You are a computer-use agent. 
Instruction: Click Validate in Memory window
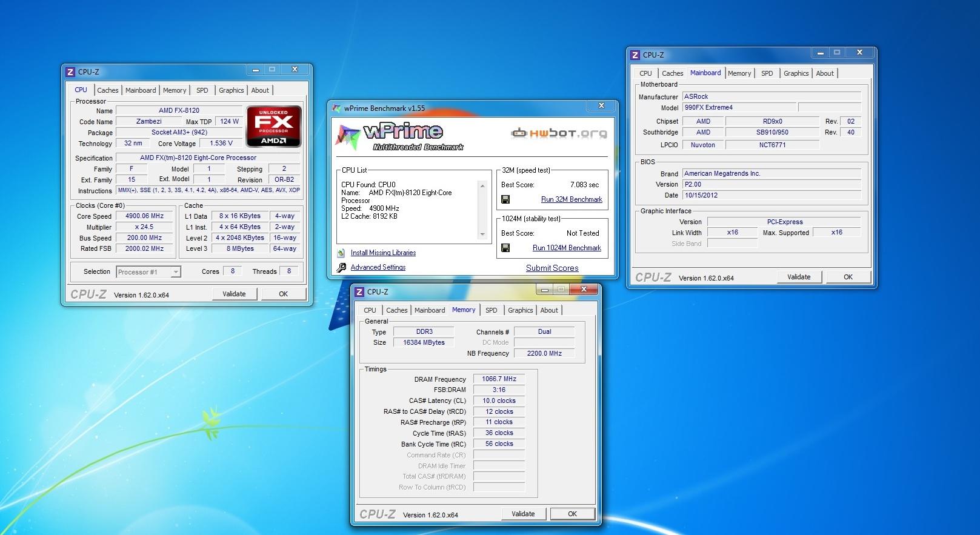(x=523, y=514)
